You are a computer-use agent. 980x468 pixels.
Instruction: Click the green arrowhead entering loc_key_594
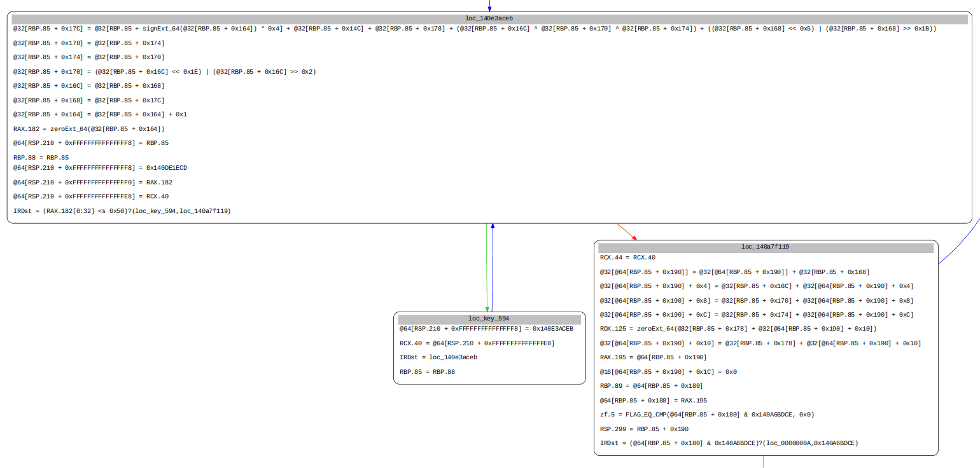(x=487, y=309)
